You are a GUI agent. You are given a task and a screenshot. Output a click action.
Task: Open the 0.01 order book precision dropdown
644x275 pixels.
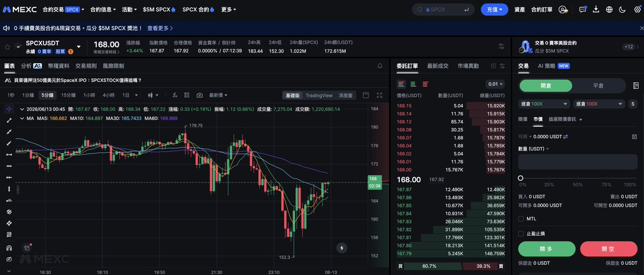coord(494,84)
